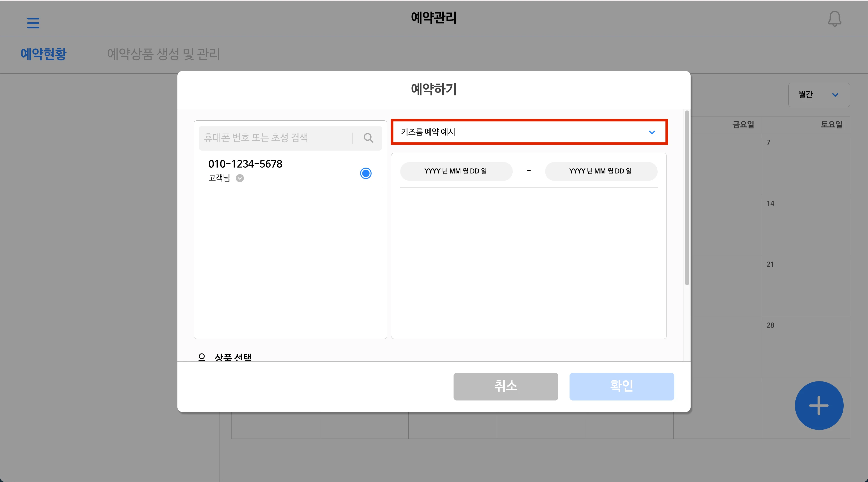Click the dialog vertical scrollbar
Screen dimensions: 868x482
coord(687,198)
